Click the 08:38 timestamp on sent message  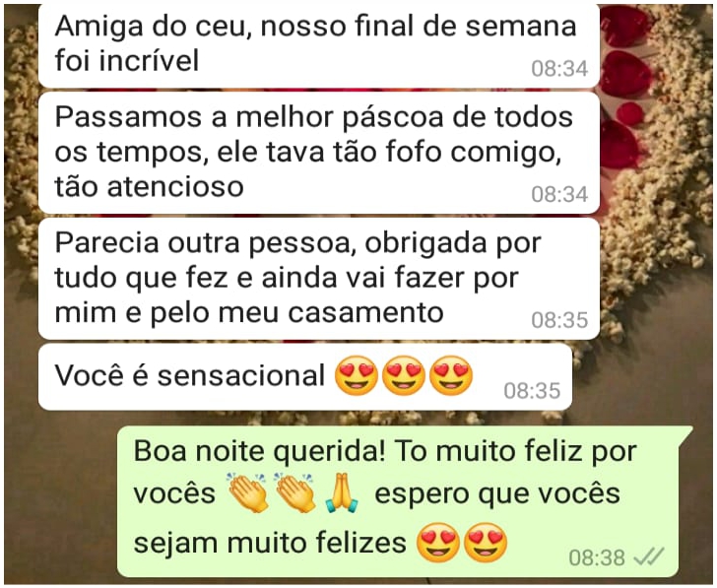click(x=597, y=557)
